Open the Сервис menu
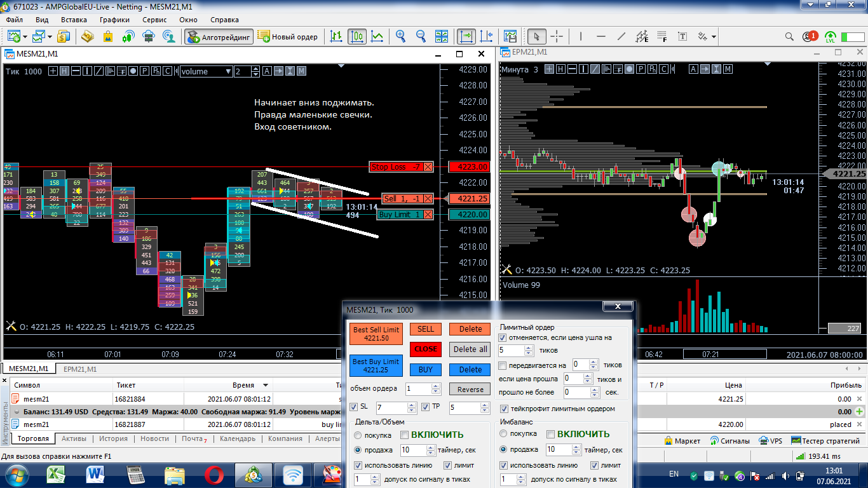This screenshot has width=868, height=488. [154, 20]
